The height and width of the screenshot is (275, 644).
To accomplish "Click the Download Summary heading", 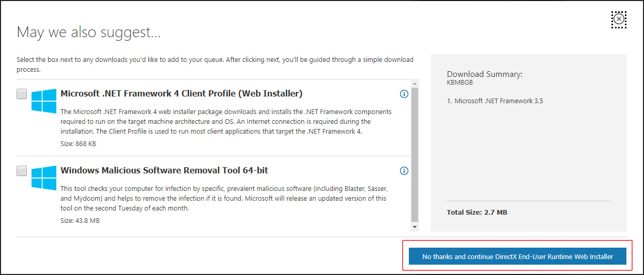I will pyautogui.click(x=485, y=74).
